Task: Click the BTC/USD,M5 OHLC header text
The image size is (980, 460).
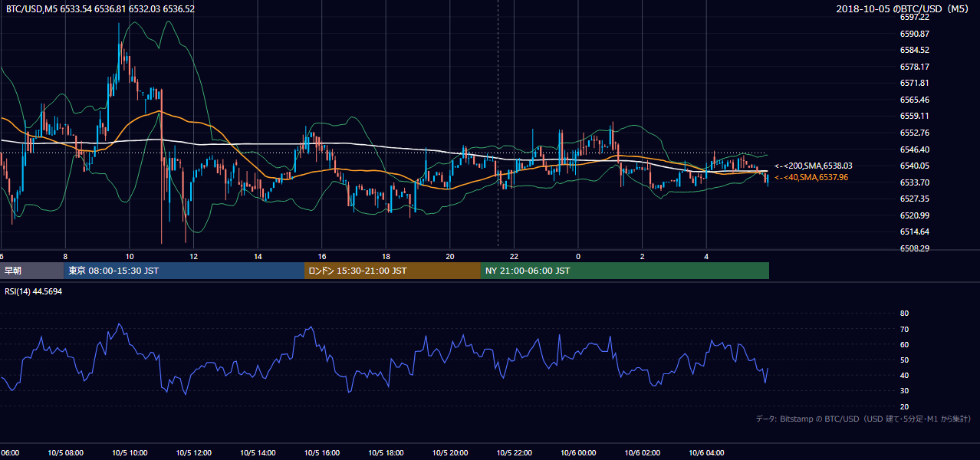Action: (100, 9)
